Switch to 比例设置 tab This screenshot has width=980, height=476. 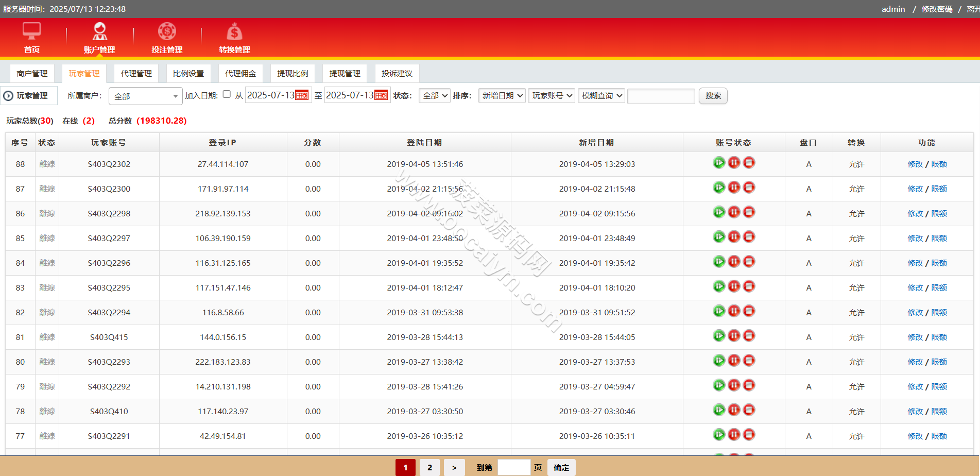188,74
